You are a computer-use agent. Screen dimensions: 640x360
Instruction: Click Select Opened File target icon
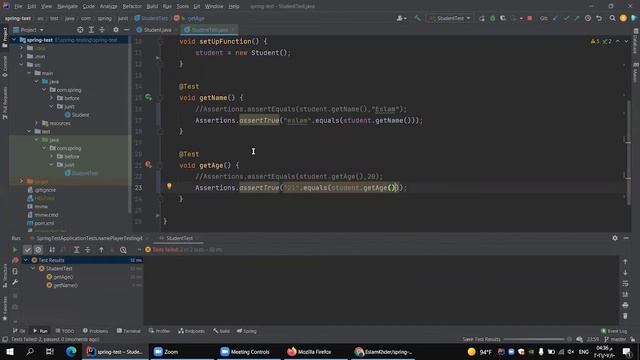tap(80, 30)
